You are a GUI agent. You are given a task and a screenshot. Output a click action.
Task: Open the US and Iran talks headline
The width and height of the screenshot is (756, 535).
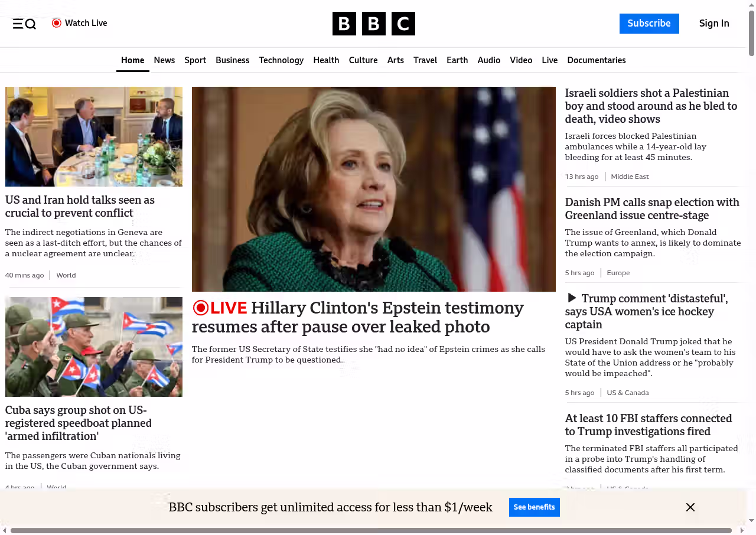pyautogui.click(x=80, y=206)
